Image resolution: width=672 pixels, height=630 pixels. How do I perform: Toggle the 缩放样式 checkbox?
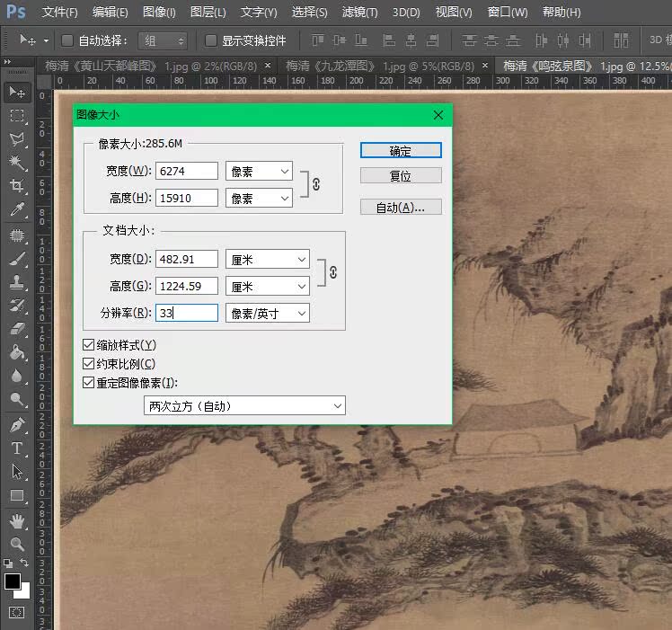click(x=88, y=345)
